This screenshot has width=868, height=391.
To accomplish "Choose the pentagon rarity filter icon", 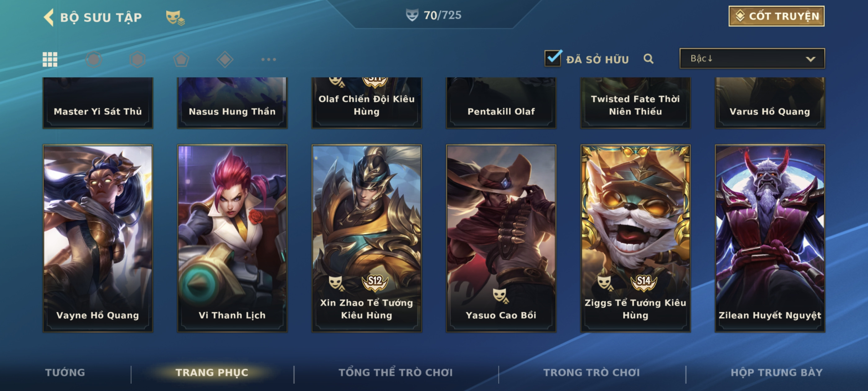I will point(181,59).
